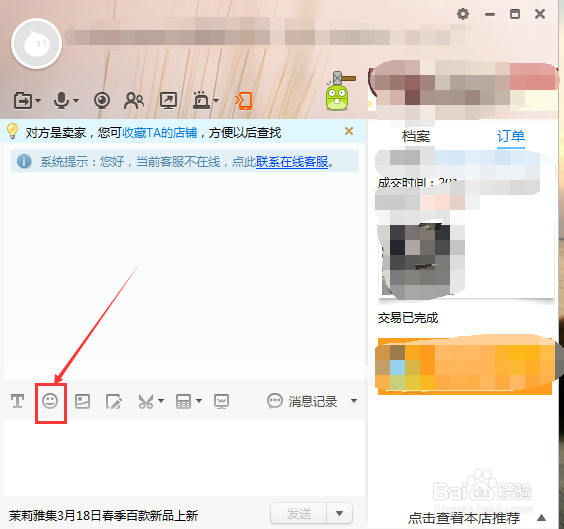The image size is (564, 529).
Task: Open the emoji smiley picker
Action: point(50,401)
